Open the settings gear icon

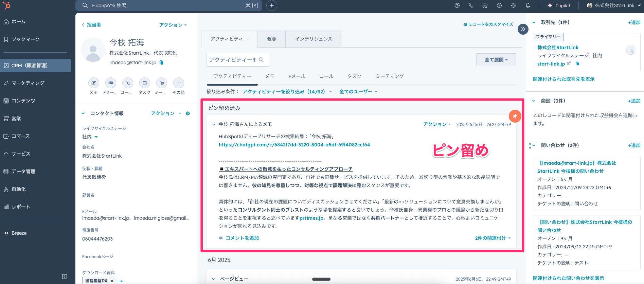tap(514, 5)
